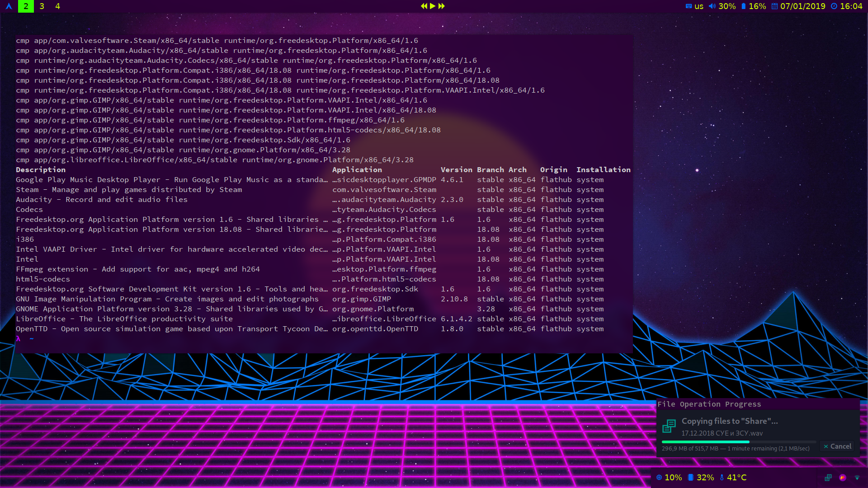The height and width of the screenshot is (488, 868).
Task: Click the GNOME Platform branch 3.28
Action: [486, 309]
